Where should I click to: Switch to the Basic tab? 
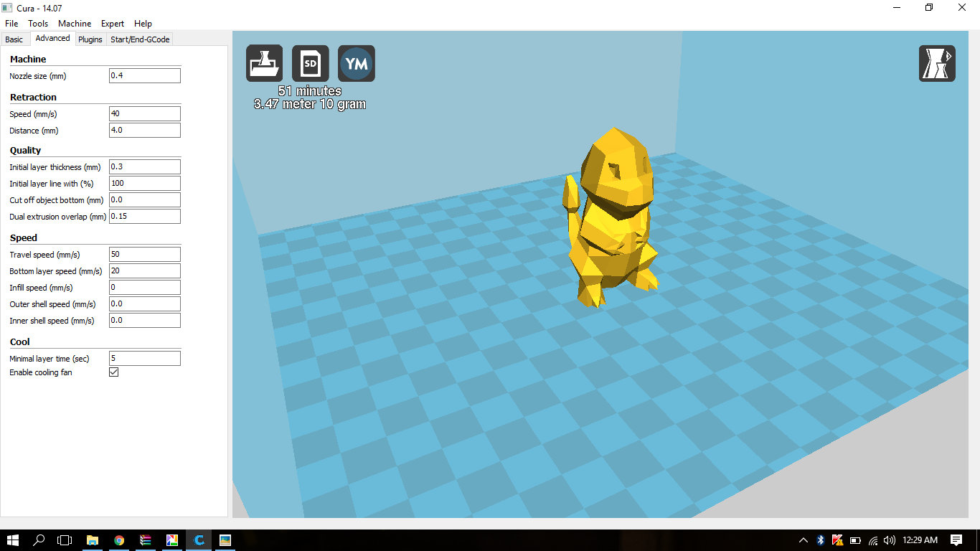pos(14,39)
